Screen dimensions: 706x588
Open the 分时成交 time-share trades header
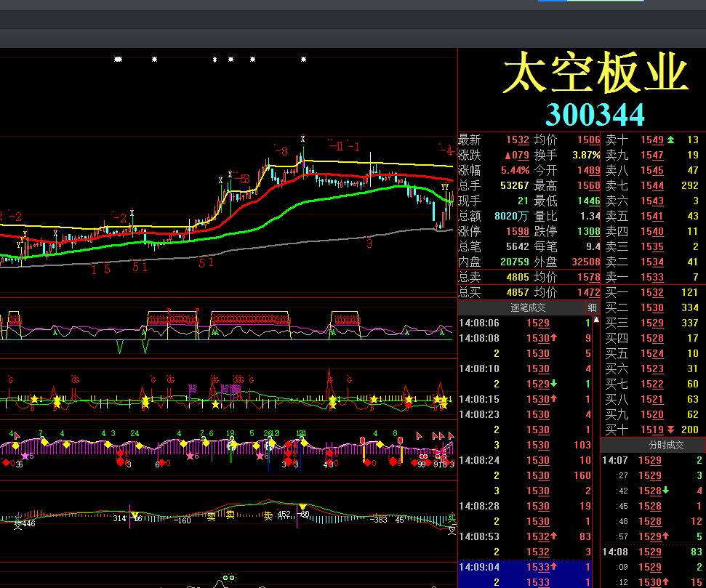[666, 446]
